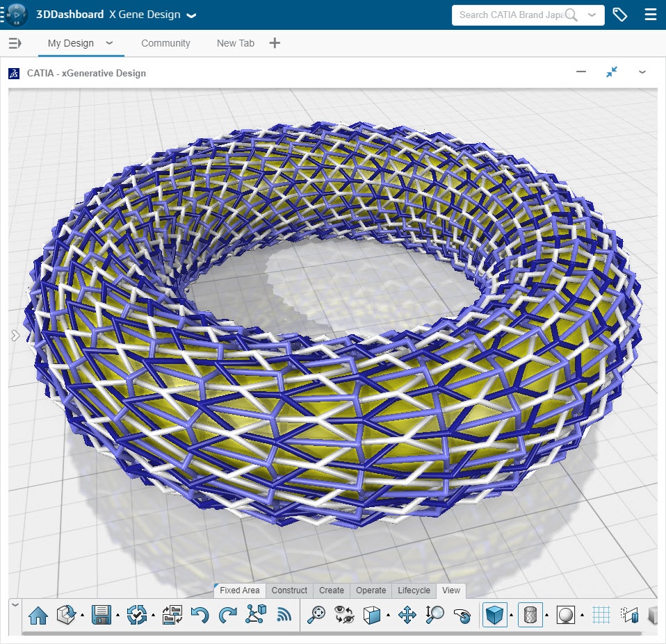Click the Save floppy disk icon

[101, 615]
